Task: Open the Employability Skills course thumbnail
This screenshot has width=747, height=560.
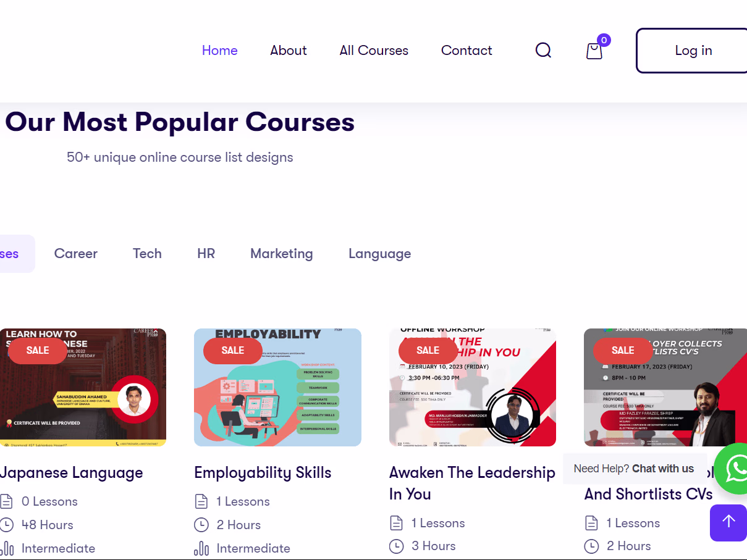Action: tap(277, 387)
